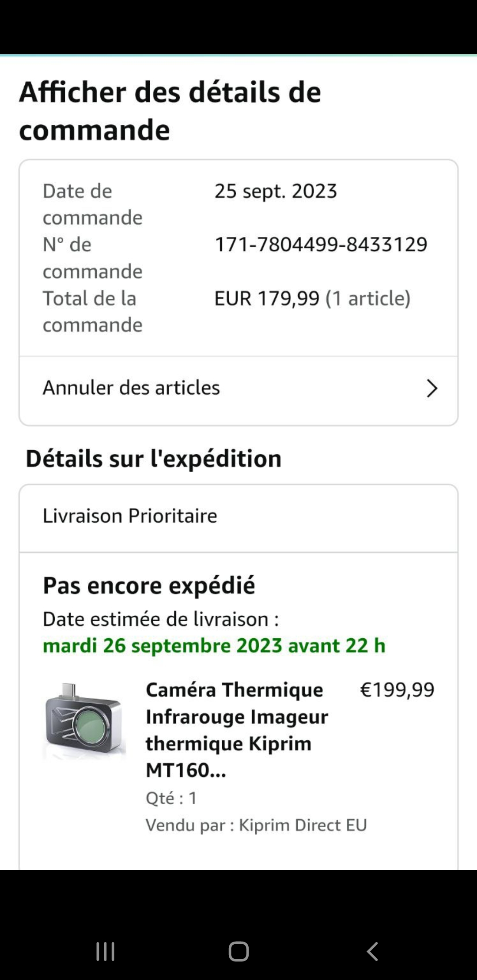Tap the Total de la commande label

click(x=92, y=312)
